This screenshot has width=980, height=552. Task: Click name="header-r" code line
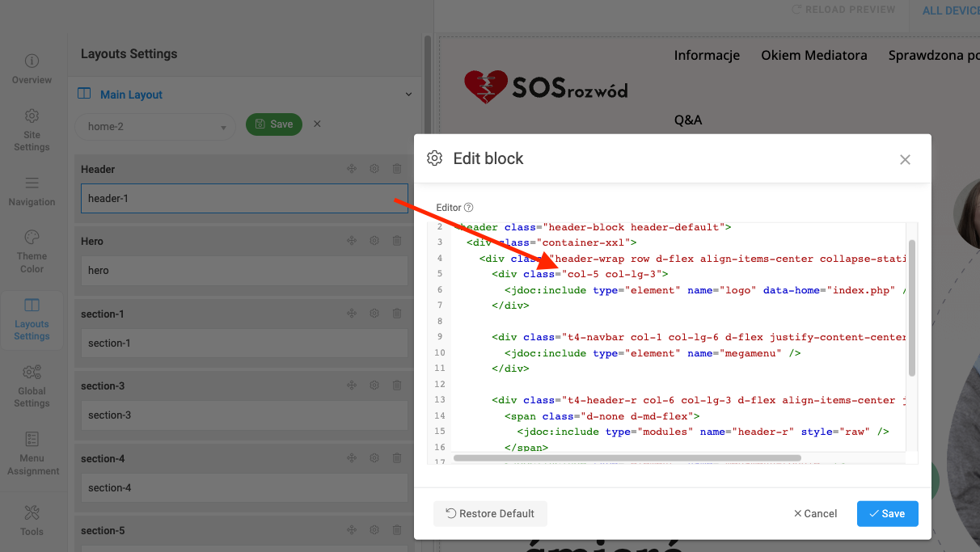click(703, 432)
